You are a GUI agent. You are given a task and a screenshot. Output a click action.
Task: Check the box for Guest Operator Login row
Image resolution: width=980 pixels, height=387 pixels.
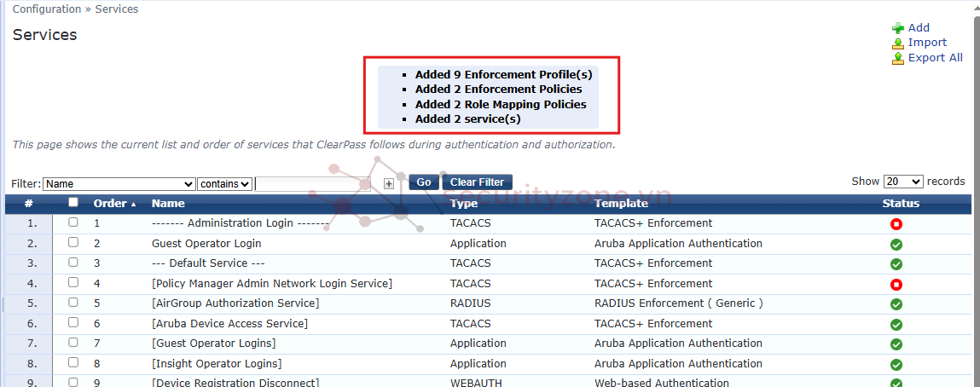(x=73, y=243)
